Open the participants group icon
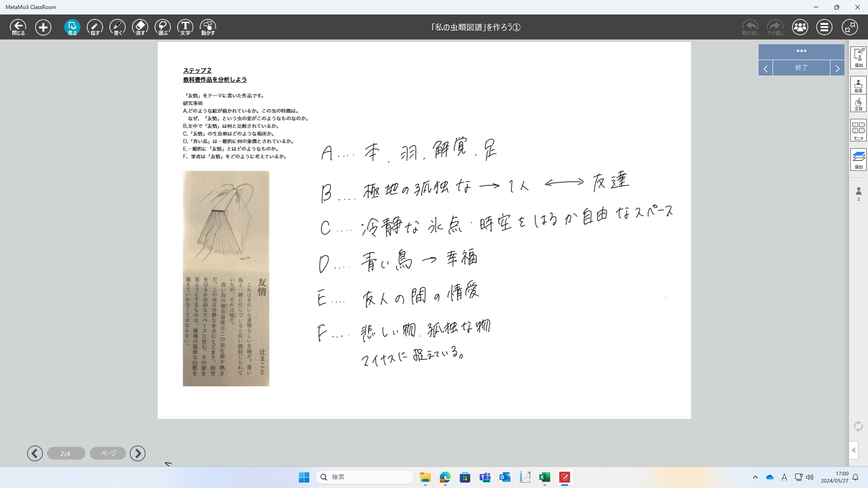This screenshot has height=488, width=868. click(800, 27)
